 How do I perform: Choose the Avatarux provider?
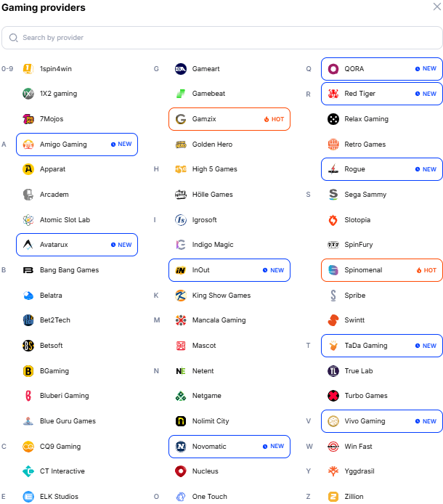pos(76,245)
